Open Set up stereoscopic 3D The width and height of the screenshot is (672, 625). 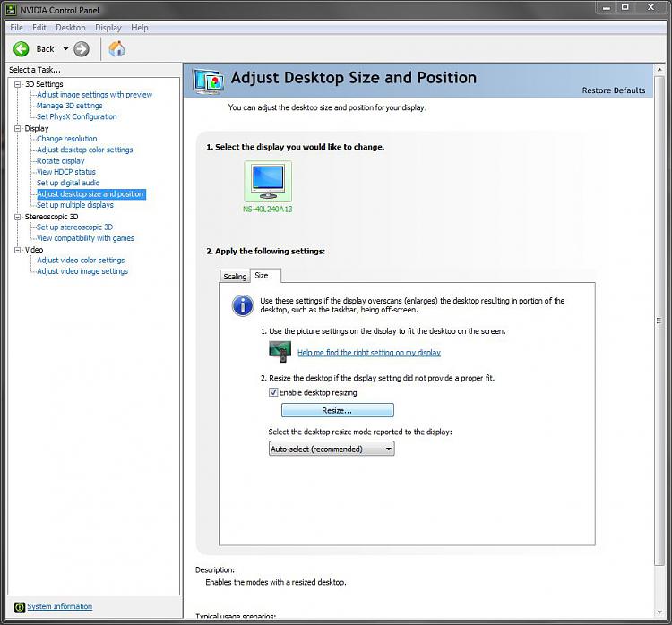(74, 227)
